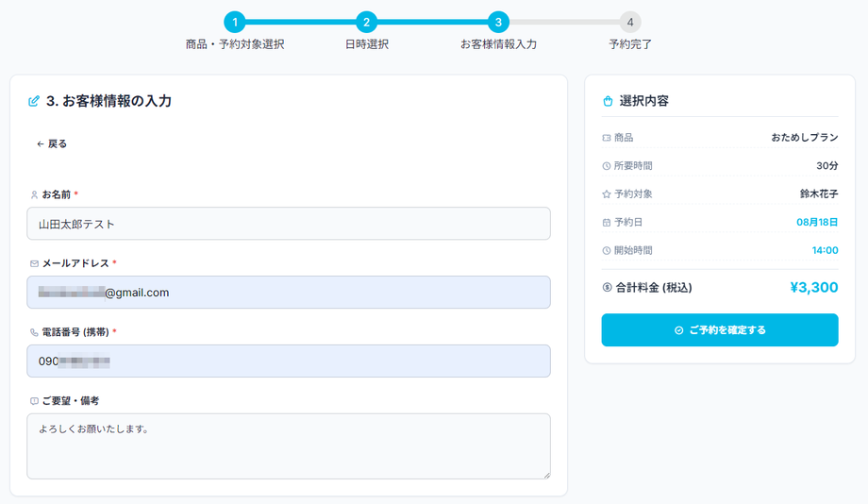The height and width of the screenshot is (504, 868).
Task: Click into the ご要望・備考 notes textarea
Action: click(x=289, y=446)
